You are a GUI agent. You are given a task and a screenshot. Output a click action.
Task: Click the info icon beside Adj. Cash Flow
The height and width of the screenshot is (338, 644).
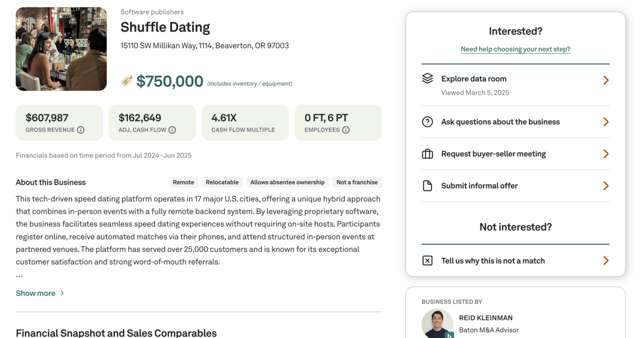tap(172, 130)
